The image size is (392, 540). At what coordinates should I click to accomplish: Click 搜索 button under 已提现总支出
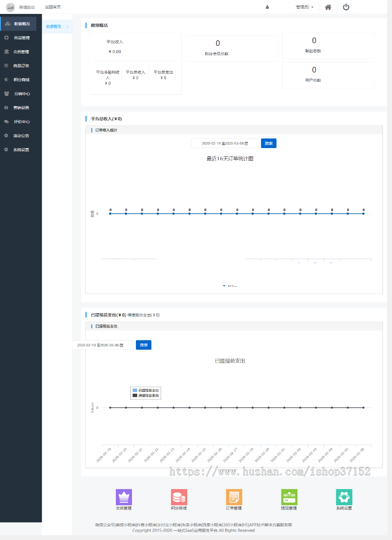[144, 345]
